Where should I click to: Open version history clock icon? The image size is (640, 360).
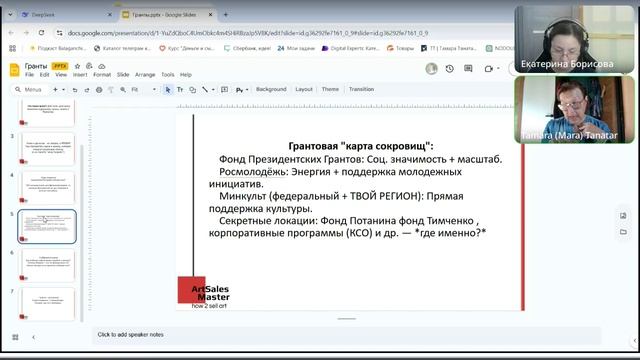[x=450, y=69]
